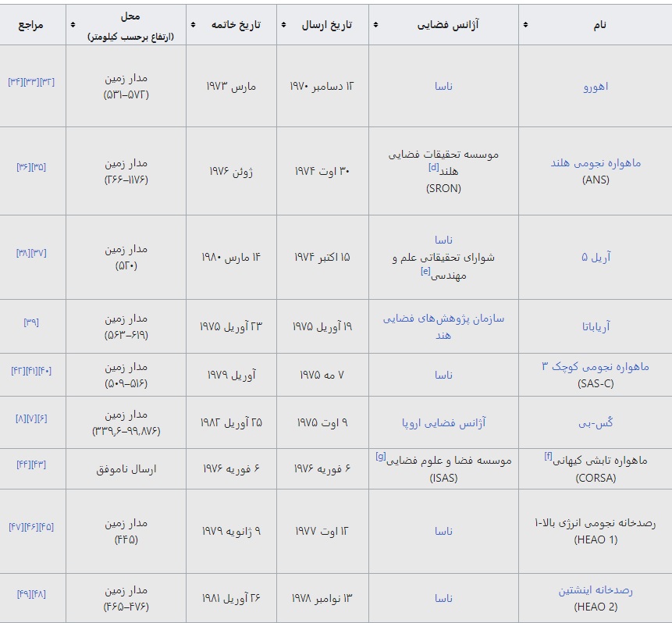This screenshot has width=672, height=623.
Task: Open reference [۳۶] in the ANS row
Action: [24, 167]
